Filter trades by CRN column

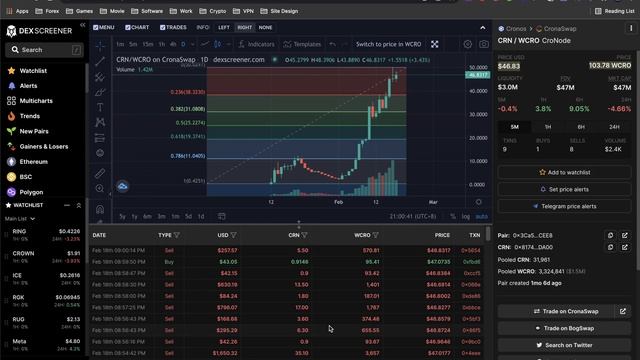point(304,235)
